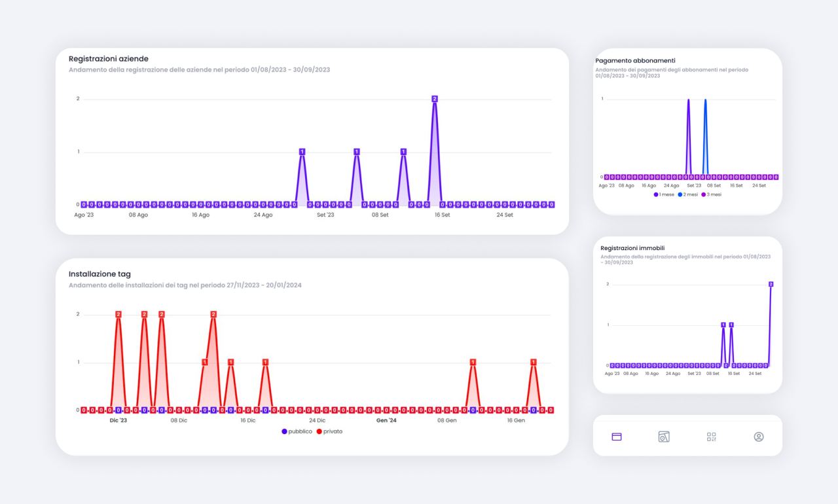This screenshot has width=838, height=504.
Task: Click '16 Ago' axis label in Registrazioni aziende
Action: coord(200,215)
